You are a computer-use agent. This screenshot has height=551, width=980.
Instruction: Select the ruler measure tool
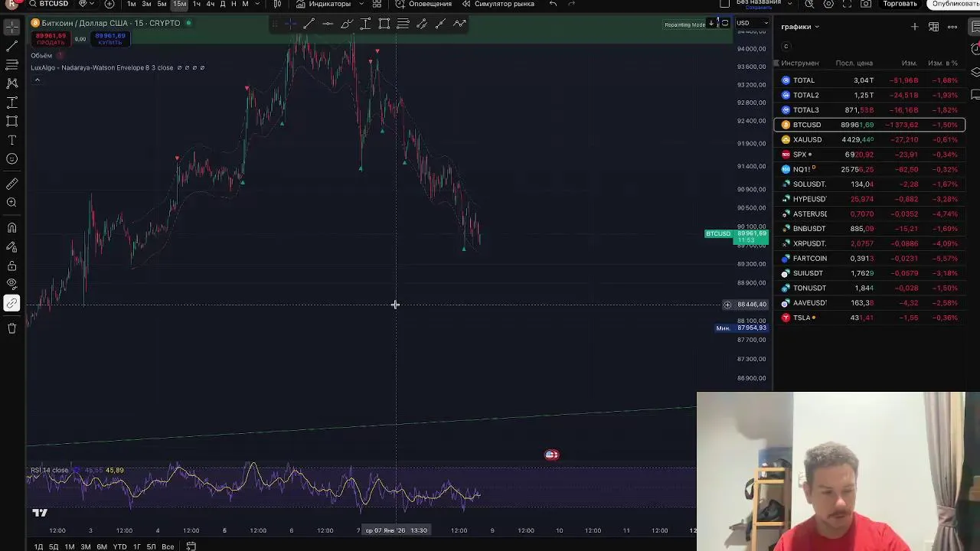click(x=11, y=184)
